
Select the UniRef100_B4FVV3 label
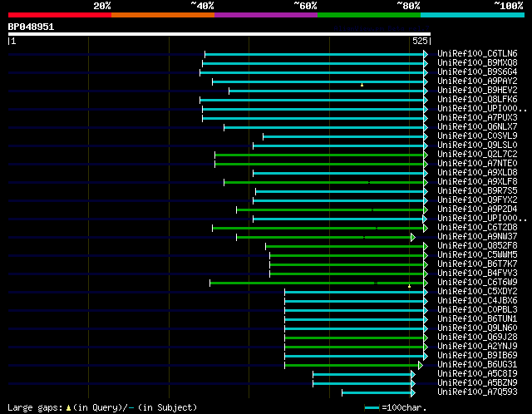(477, 274)
